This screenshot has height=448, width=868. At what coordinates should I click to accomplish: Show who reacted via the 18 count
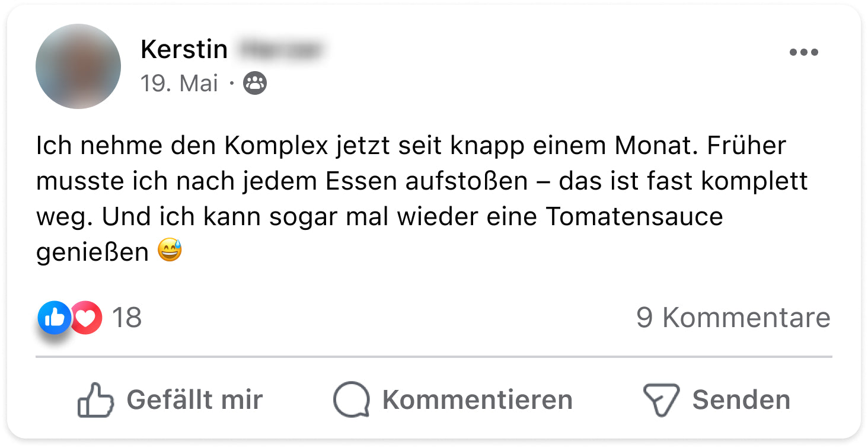[x=127, y=318]
